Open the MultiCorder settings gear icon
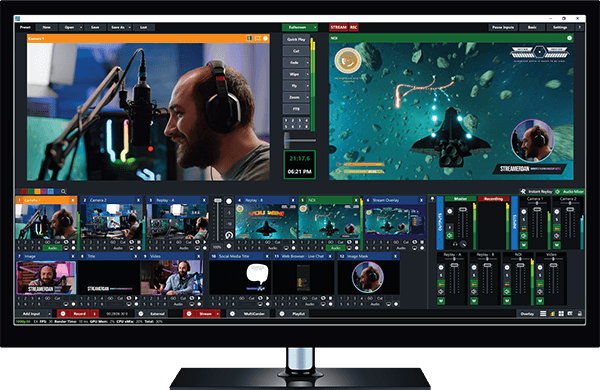 click(232, 313)
